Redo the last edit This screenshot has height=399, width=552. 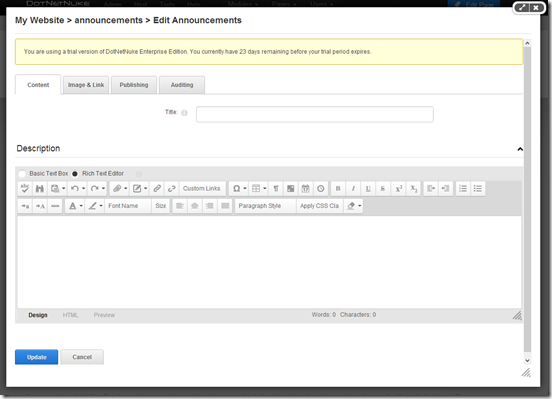[94, 188]
